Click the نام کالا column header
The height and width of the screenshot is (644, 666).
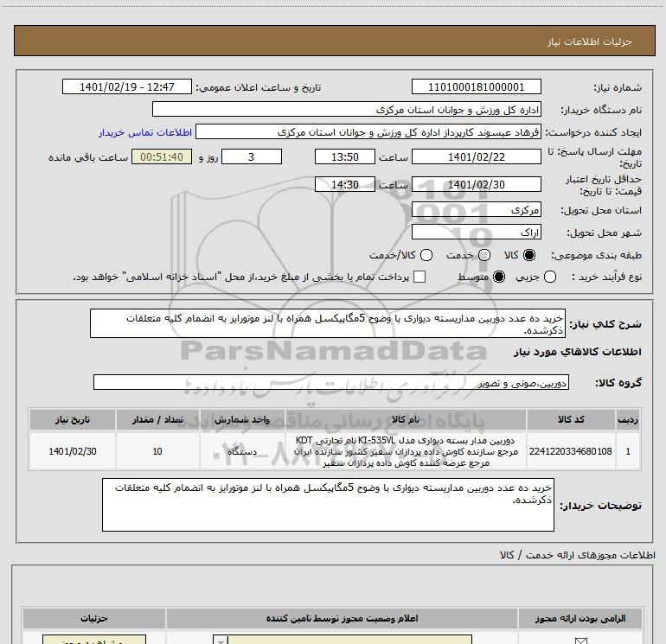pyautogui.click(x=406, y=420)
